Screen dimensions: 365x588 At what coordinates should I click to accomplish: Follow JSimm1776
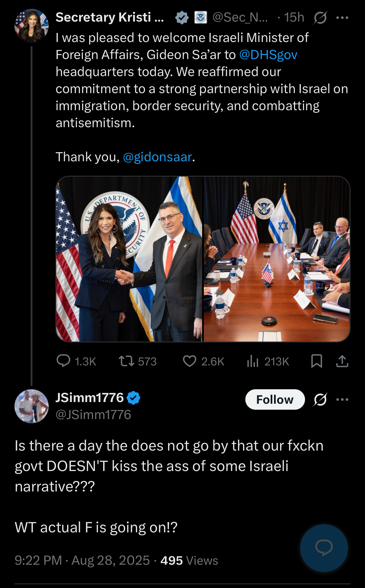275,399
